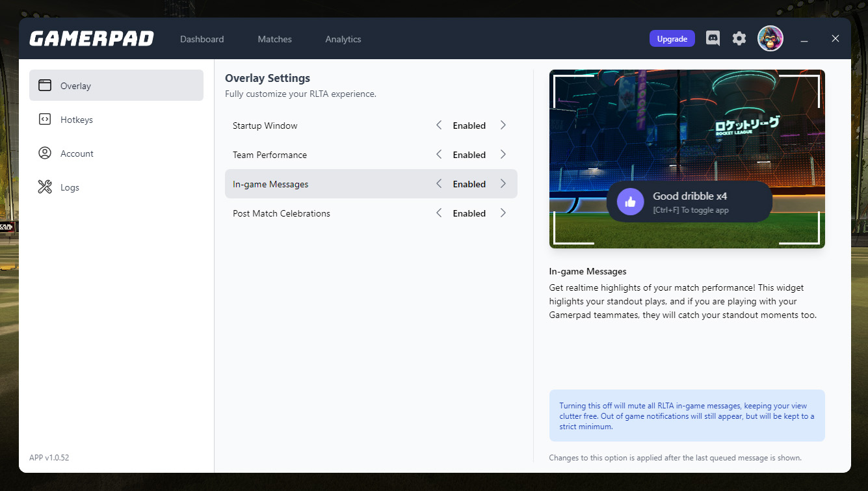Open the Dashboard tab
This screenshot has height=491, width=868.
(202, 39)
